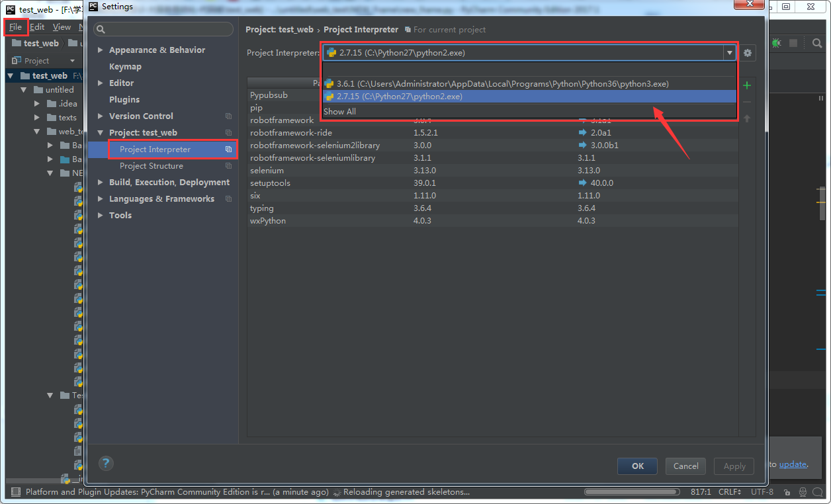Image resolution: width=831 pixels, height=504 pixels.
Task: Expand Appearance & Behavior section
Action: click(101, 50)
